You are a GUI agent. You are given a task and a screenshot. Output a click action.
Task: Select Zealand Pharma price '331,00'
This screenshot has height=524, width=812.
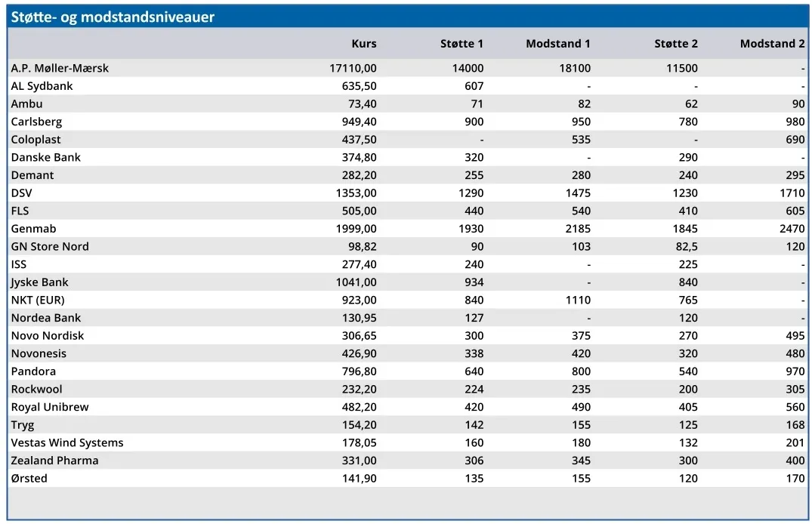[x=359, y=461]
